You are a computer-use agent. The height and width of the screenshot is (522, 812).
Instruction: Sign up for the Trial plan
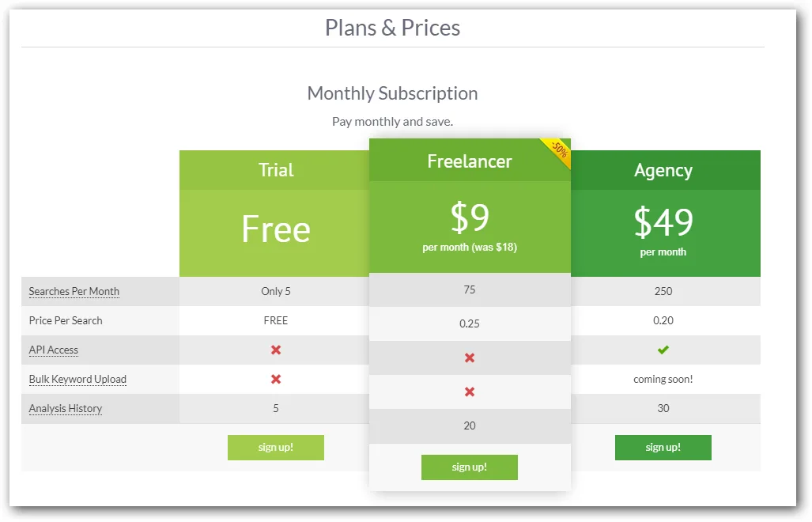point(276,448)
